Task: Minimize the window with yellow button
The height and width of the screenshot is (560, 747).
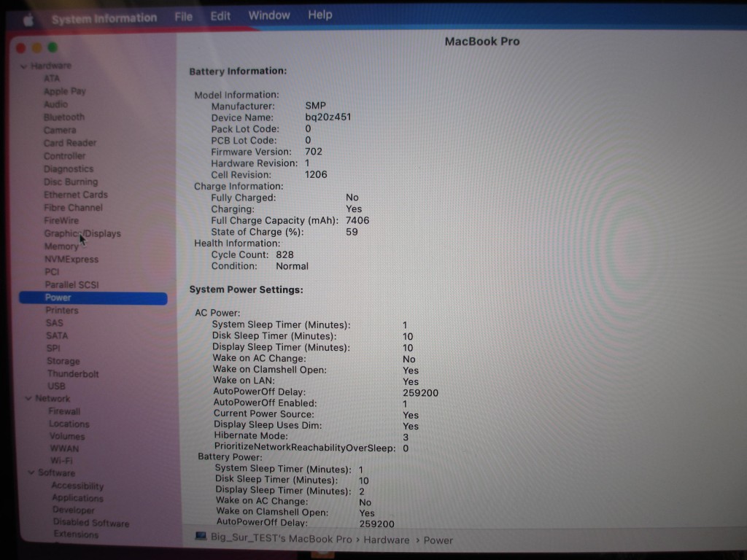Action: pyautogui.click(x=36, y=47)
